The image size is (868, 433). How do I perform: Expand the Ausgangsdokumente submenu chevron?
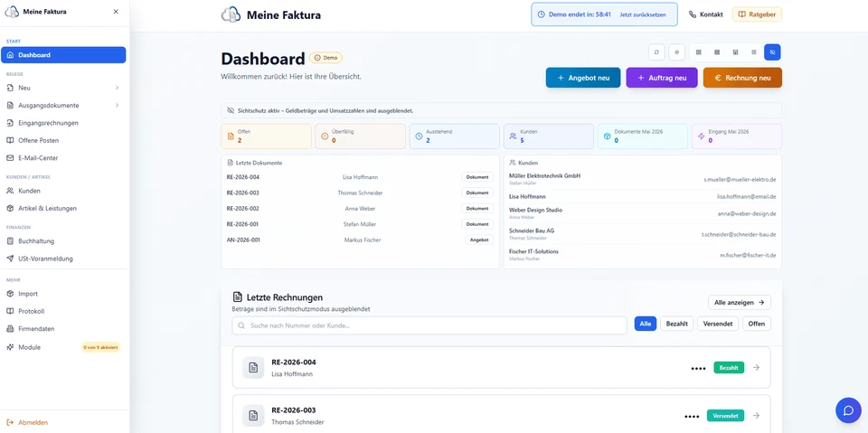[x=117, y=105]
